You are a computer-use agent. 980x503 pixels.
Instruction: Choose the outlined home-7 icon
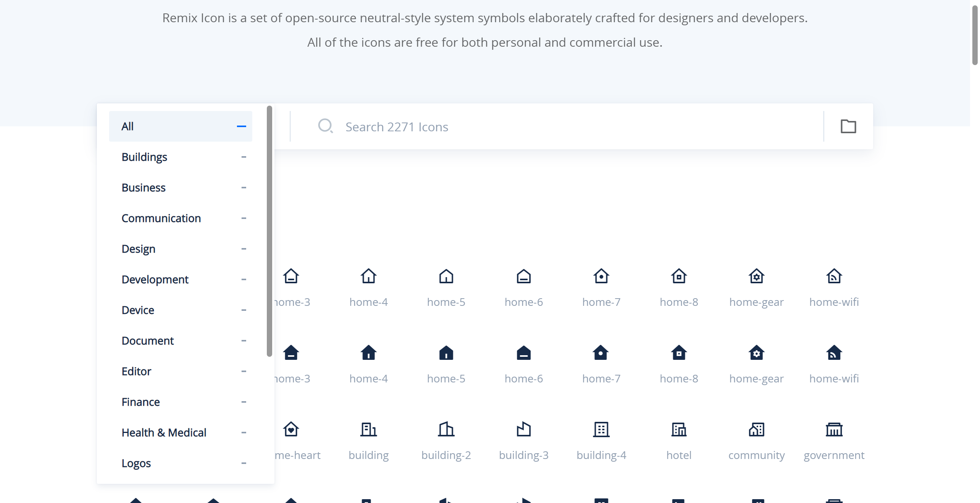(601, 276)
